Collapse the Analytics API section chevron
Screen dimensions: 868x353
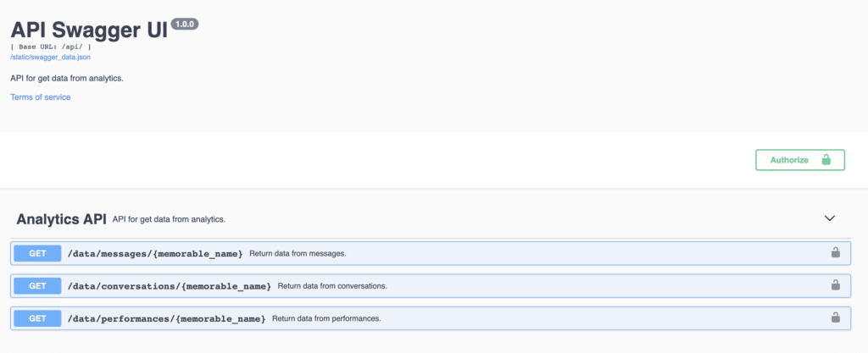tap(829, 218)
